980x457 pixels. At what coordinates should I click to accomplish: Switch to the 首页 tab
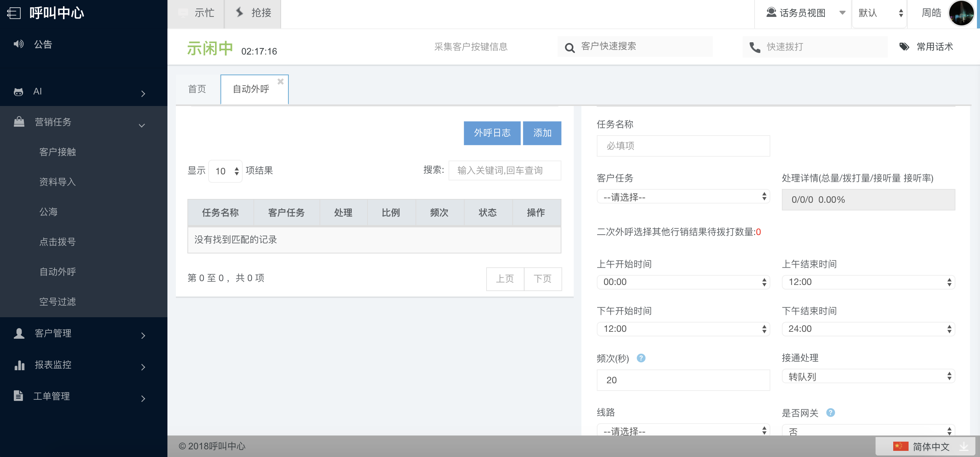click(x=197, y=89)
